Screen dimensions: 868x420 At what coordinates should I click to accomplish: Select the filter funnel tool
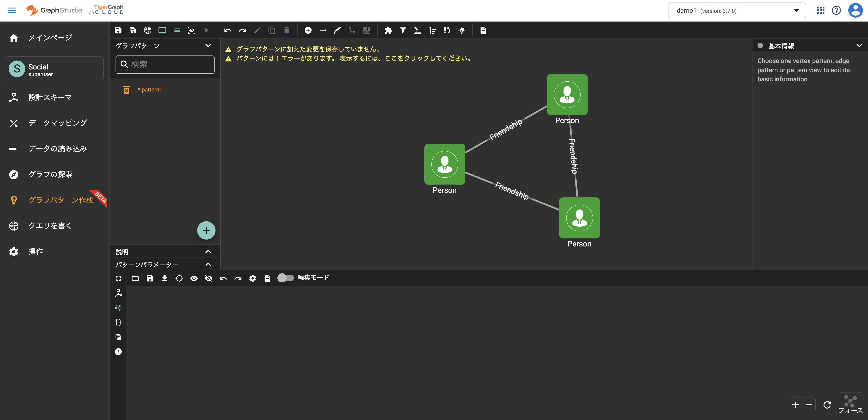tap(403, 30)
